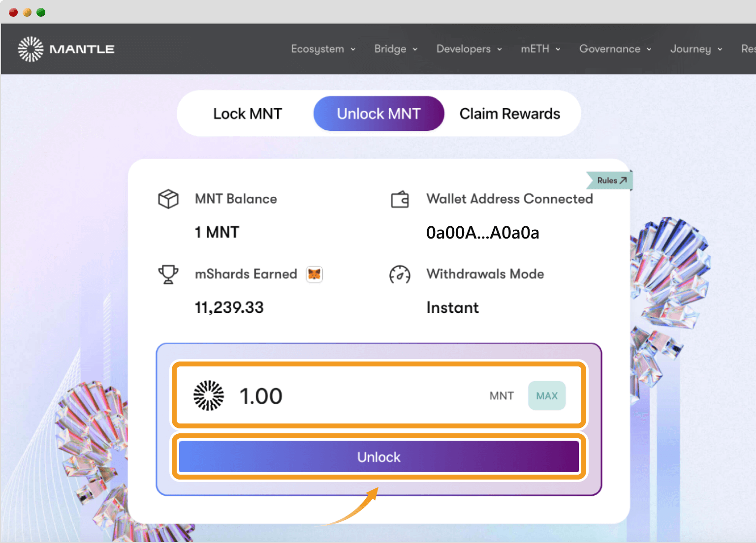The height and width of the screenshot is (543, 756).
Task: Click the Mantle sunburst logo icon
Action: (31, 49)
